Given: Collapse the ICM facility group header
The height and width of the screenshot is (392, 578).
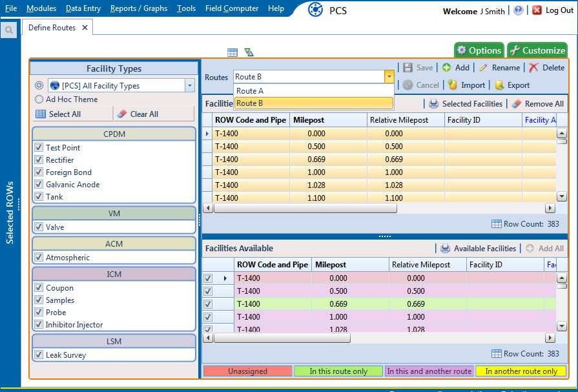Looking at the screenshot, I should [x=114, y=274].
